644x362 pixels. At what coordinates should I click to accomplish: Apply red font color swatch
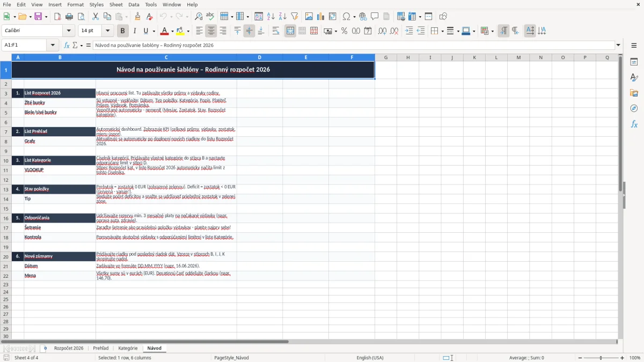[x=164, y=31]
